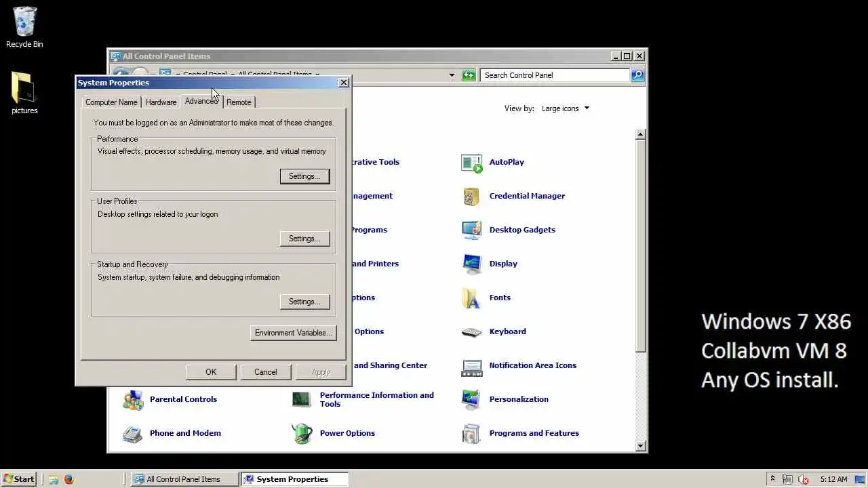The image size is (868, 488).
Task: Click the tray icon with red cross
Action: 803,479
